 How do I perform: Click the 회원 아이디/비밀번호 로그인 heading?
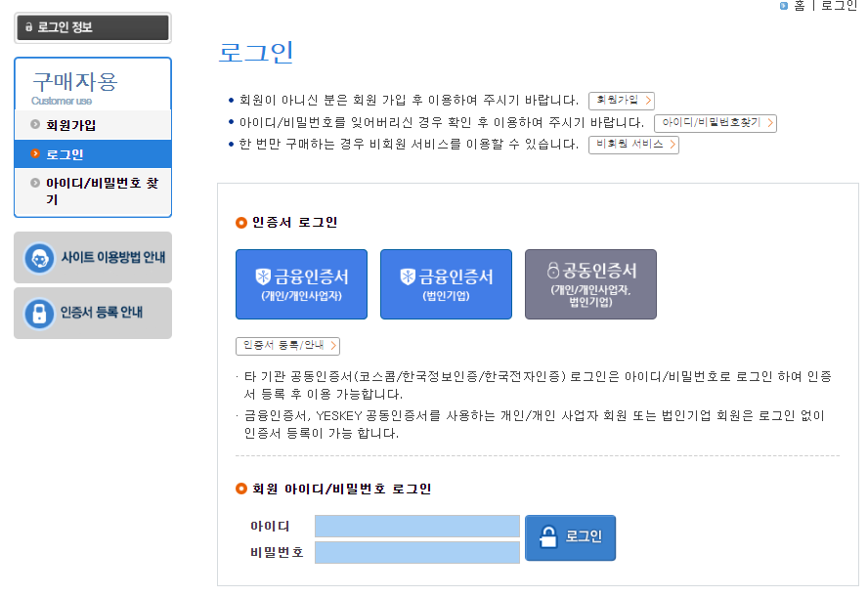pyautogui.click(x=341, y=490)
